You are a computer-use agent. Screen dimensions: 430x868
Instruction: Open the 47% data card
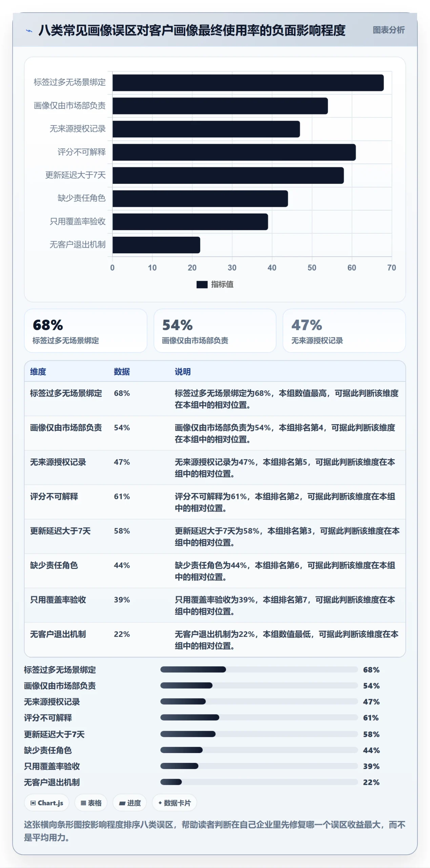(x=344, y=330)
